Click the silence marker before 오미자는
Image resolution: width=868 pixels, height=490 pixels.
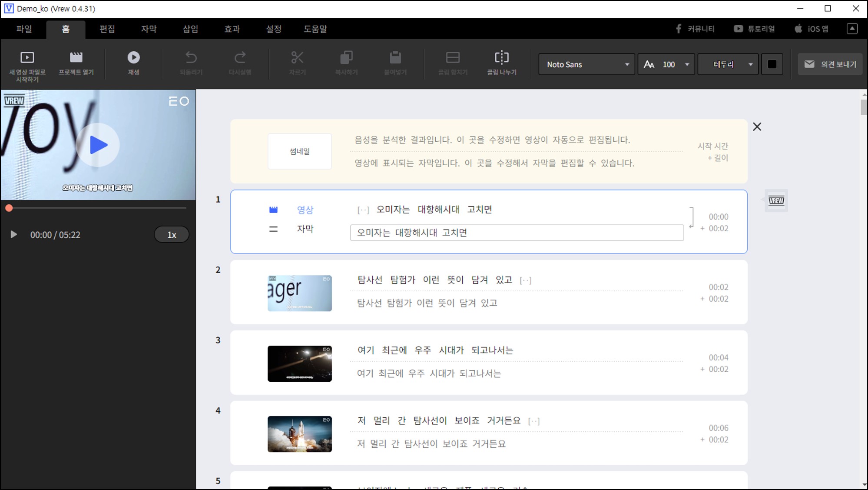point(363,210)
